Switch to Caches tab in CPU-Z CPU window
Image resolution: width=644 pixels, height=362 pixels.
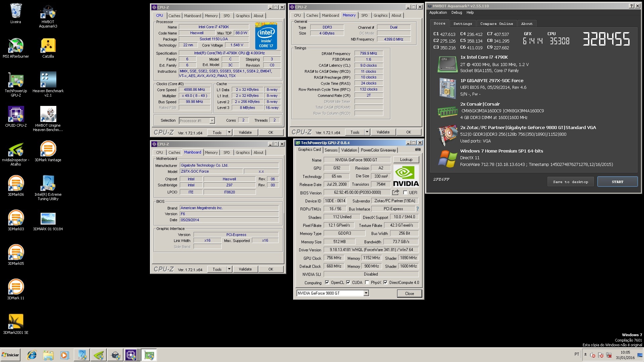174,16
